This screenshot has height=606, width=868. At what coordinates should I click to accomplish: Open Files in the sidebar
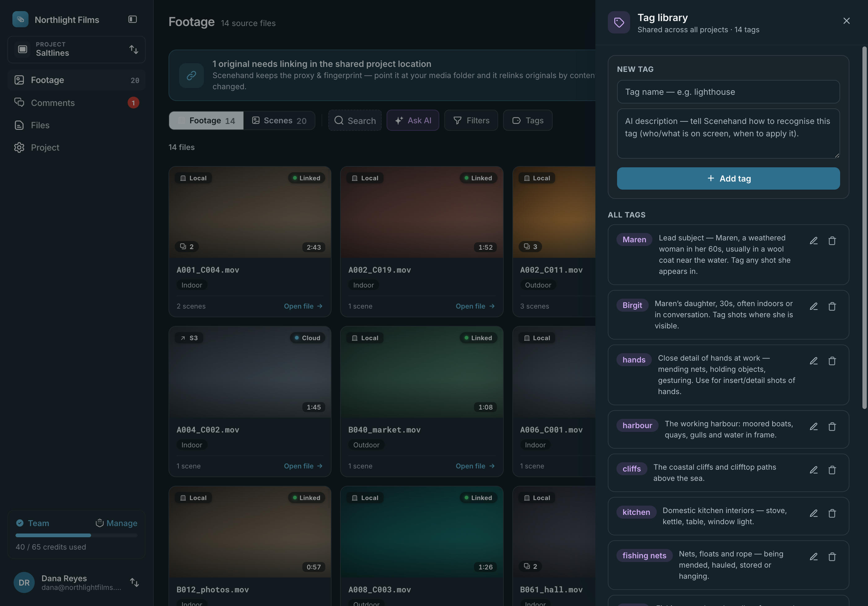click(x=77, y=125)
